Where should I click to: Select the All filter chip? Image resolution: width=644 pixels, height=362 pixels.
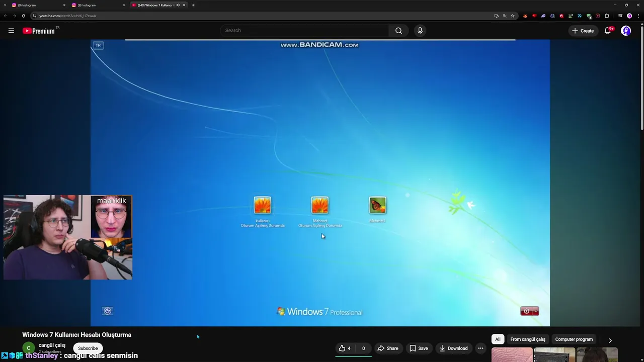[498, 339]
